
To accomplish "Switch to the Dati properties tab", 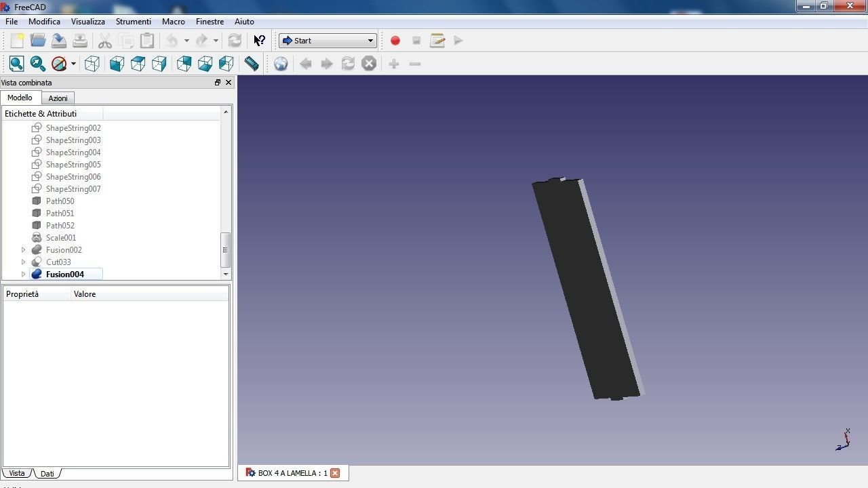I will [x=47, y=474].
